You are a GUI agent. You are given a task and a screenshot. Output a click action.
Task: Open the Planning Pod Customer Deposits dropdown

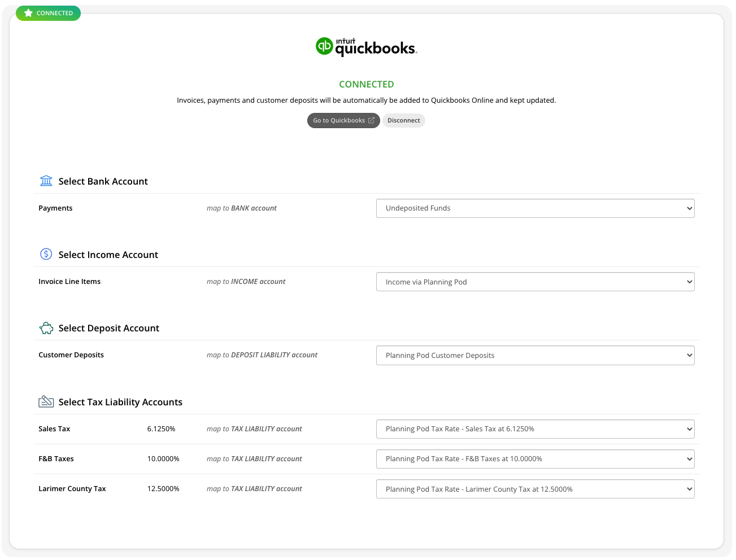[x=535, y=355]
